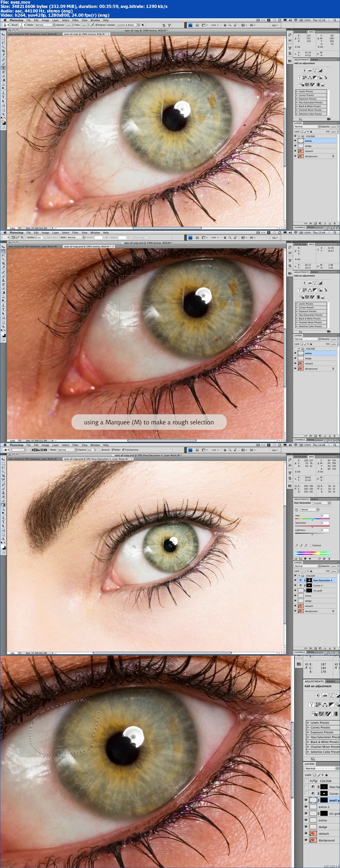Open clone stamp Mode dropdown in Thu 12:28 frame

[45, 25]
